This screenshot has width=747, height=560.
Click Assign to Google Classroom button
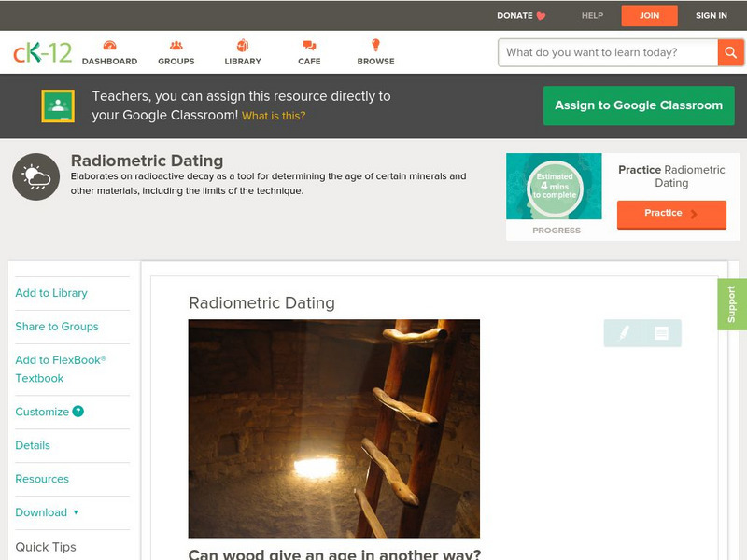pyautogui.click(x=639, y=105)
